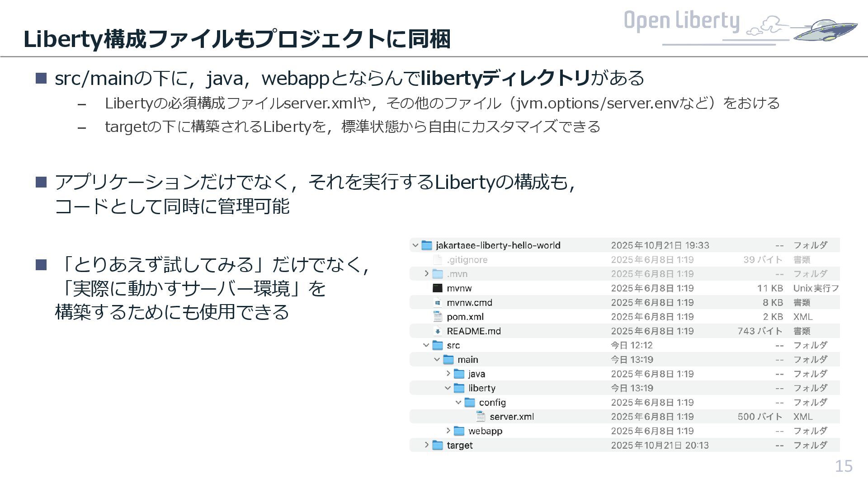This screenshot has height=488, width=868.
Task: Click the README.md markdown file icon
Action: pos(437,331)
